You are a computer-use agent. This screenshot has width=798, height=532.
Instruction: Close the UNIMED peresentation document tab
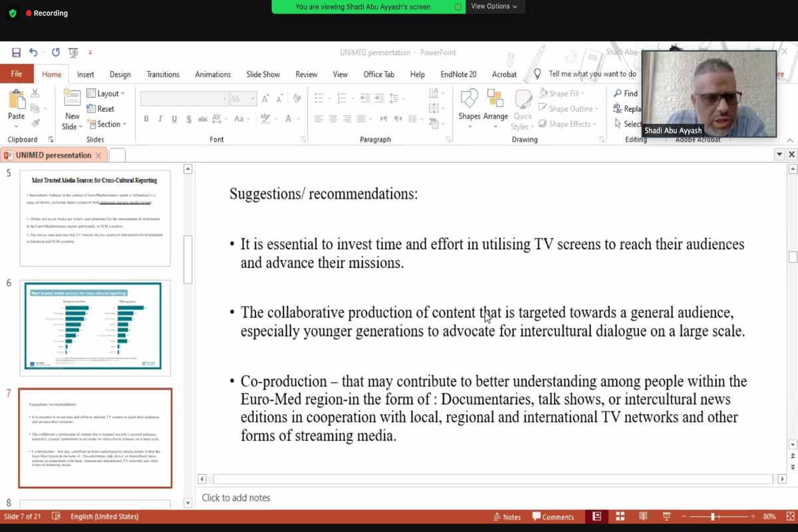pos(98,156)
